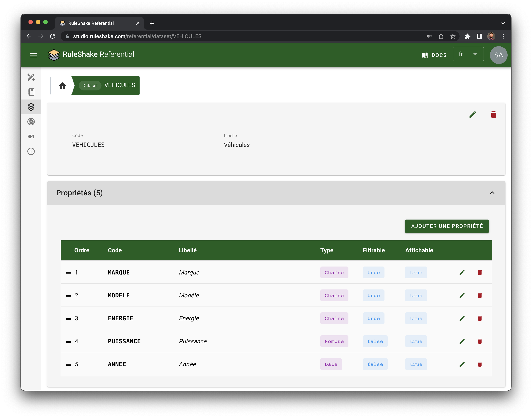Image resolution: width=532 pixels, height=418 pixels.
Task: Edit the VEHICULES dataset with pencil icon
Action: point(472,114)
